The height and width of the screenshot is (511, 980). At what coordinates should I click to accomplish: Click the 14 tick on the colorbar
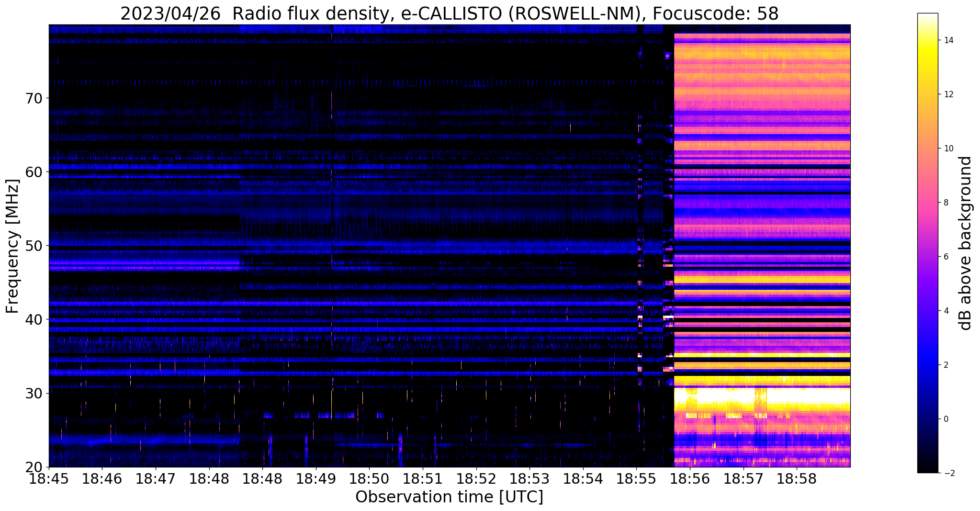pyautogui.click(x=948, y=40)
